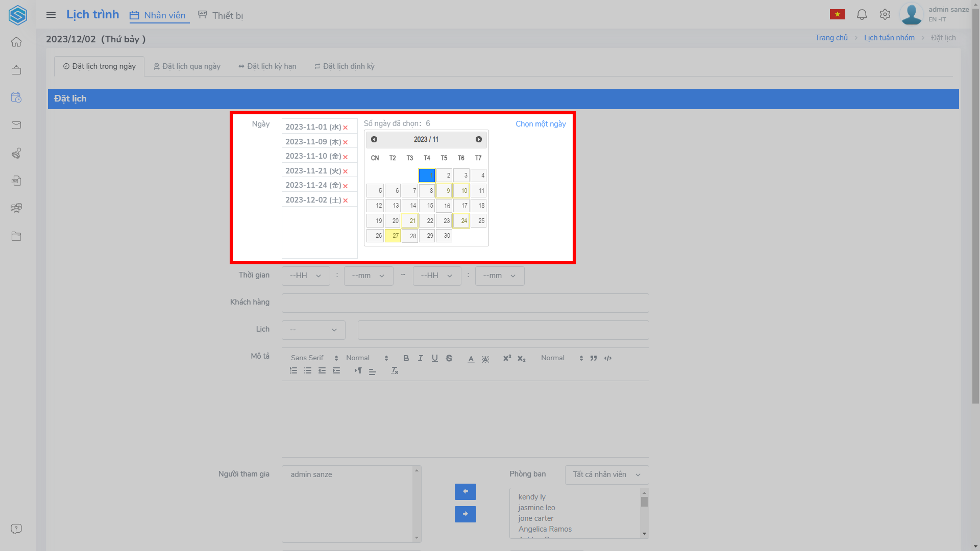Remove the date 2023-11-01
The height and width of the screenshot is (551, 980).
346,128
